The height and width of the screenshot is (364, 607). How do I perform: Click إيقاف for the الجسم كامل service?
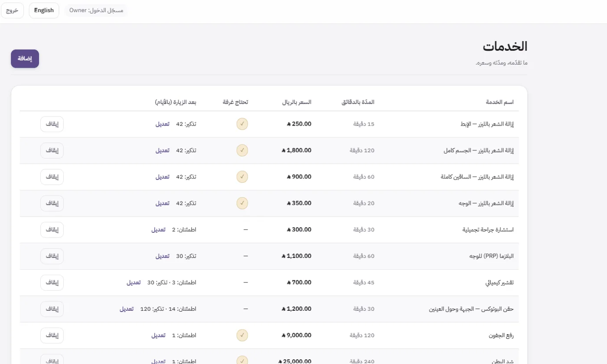pyautogui.click(x=52, y=150)
